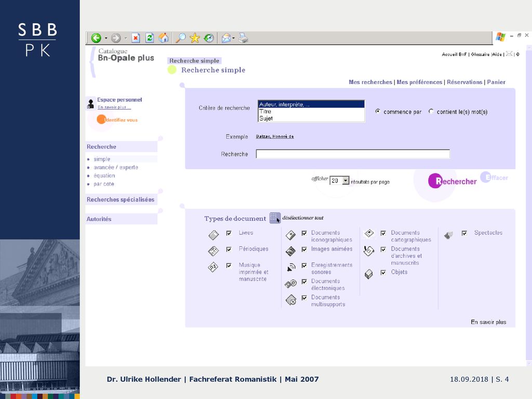Click the Documents iconographiques icon
The image size is (532, 399).
291,235
